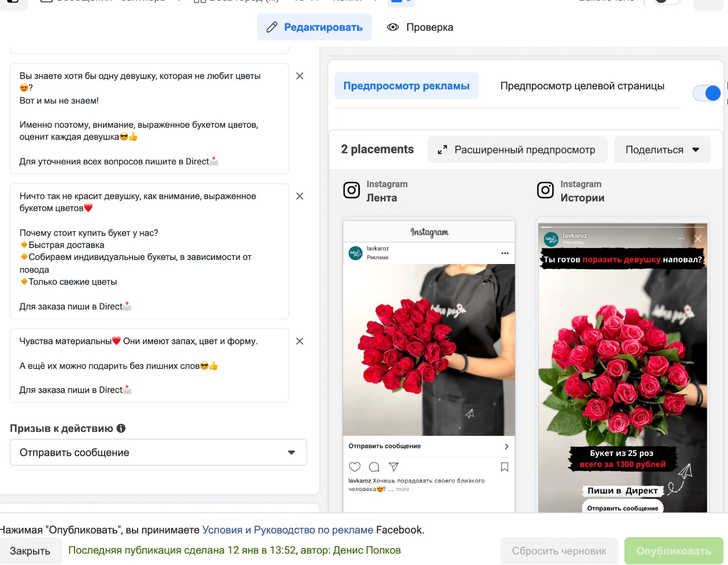Click the "Instagram" wordmark in the feed preview
Screen dimensions: 728x565
click(429, 232)
